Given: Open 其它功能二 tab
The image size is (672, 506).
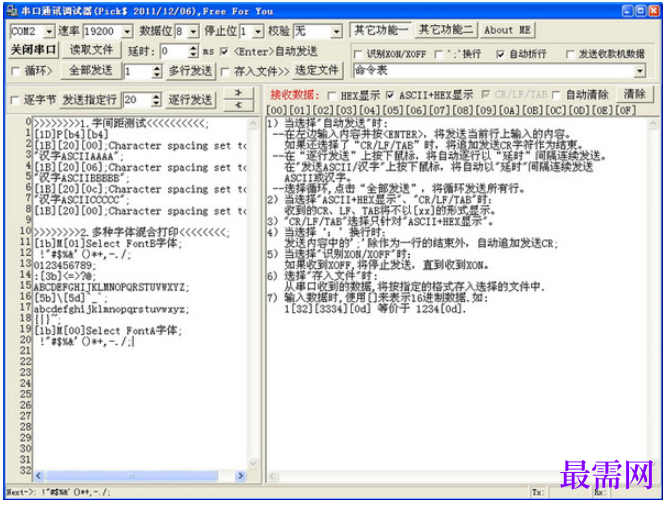Looking at the screenshot, I should tap(446, 30).
